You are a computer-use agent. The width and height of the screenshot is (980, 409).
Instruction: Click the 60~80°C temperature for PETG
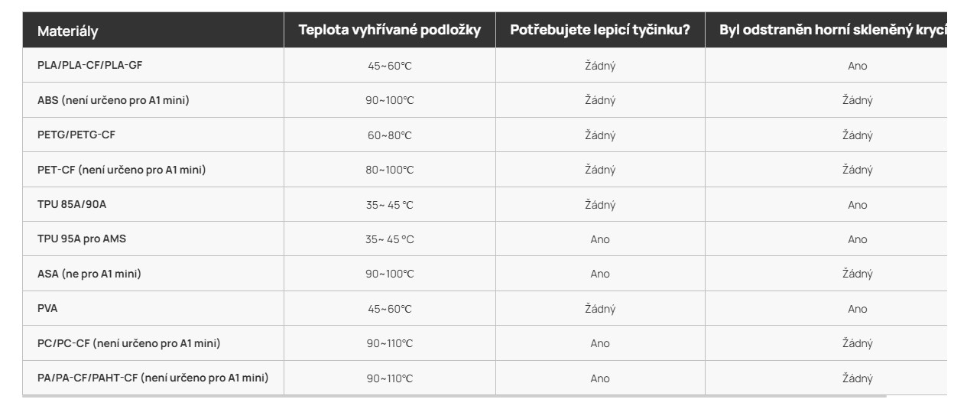tap(389, 135)
